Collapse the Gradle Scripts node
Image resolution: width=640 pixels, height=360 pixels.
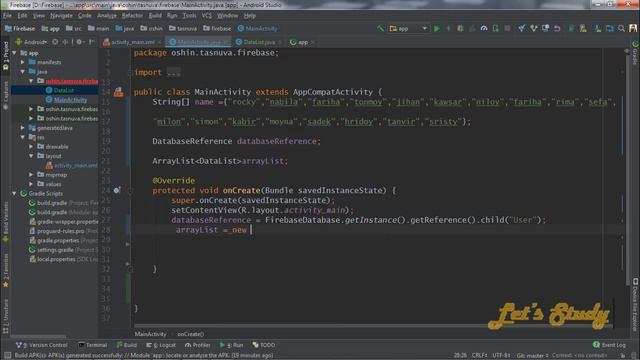(x=15, y=193)
